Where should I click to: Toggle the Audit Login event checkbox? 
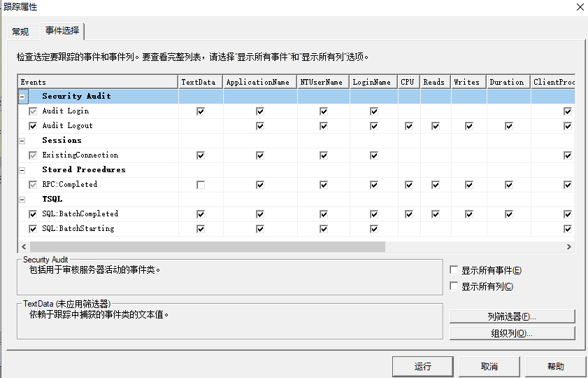click(33, 111)
